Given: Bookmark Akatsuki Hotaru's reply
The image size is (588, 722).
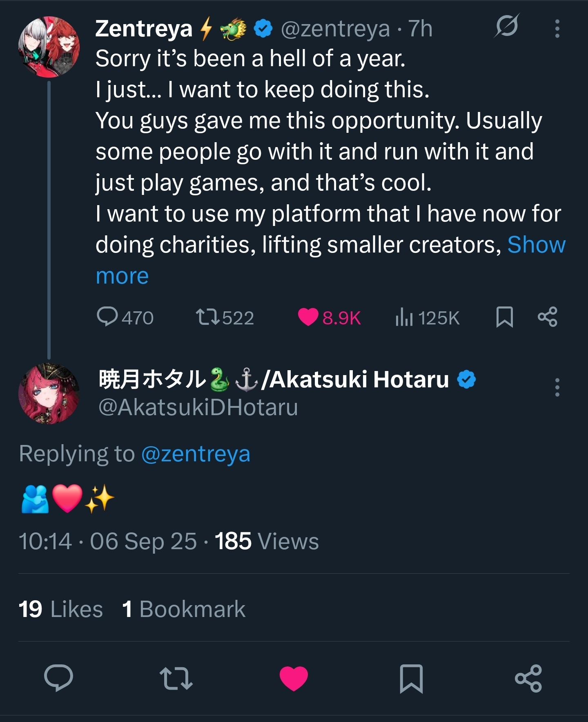Looking at the screenshot, I should coord(411,679).
